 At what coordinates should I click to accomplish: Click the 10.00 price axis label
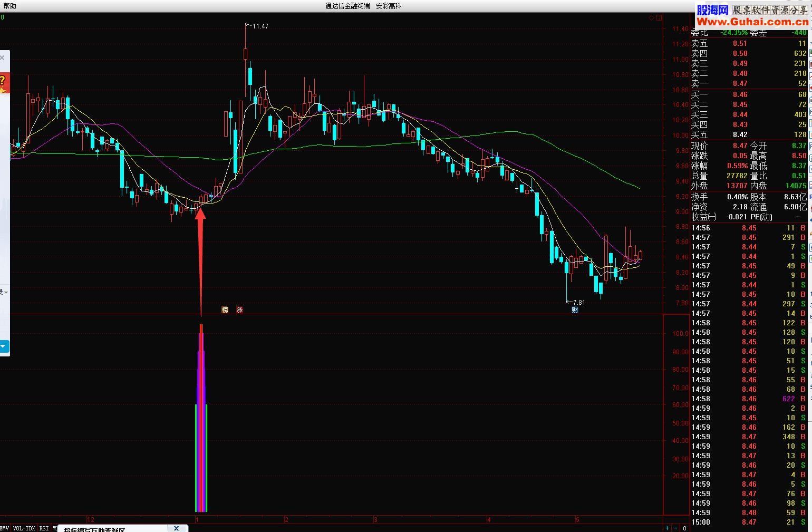(x=680, y=135)
